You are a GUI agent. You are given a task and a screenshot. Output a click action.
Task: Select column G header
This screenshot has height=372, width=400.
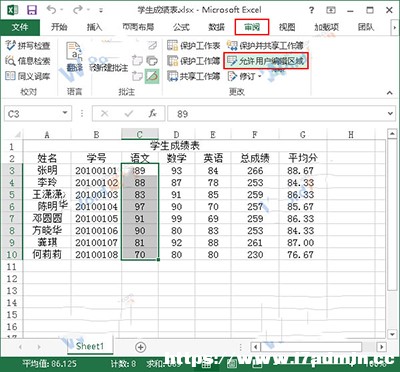click(302, 135)
